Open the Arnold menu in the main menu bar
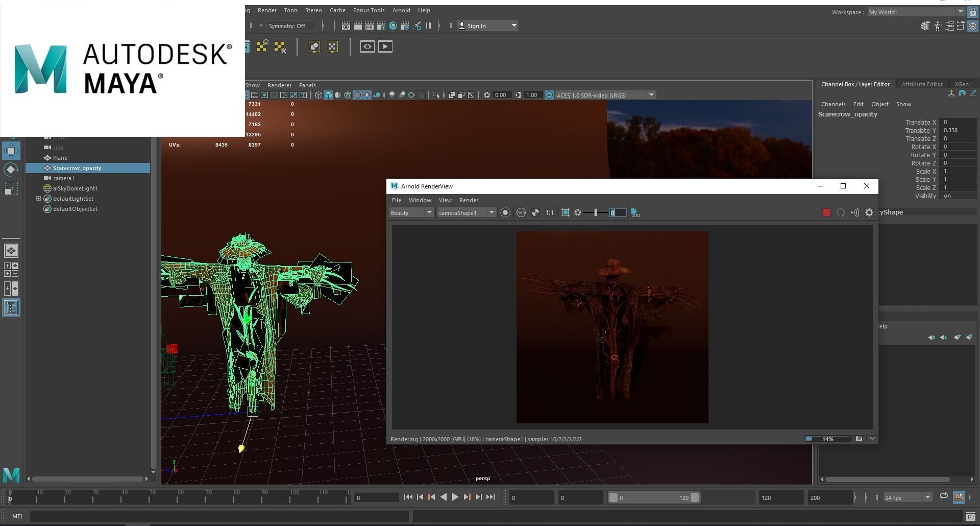Image resolution: width=980 pixels, height=526 pixels. (401, 10)
